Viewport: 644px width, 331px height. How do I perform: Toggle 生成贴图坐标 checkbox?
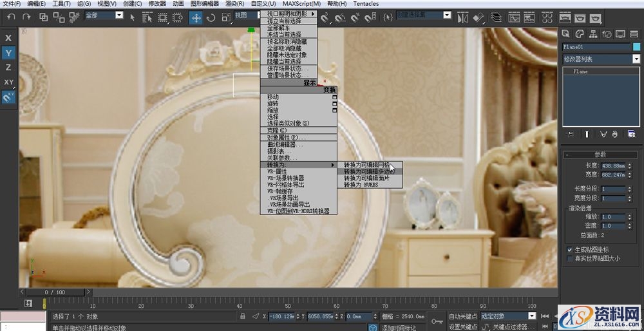570,249
